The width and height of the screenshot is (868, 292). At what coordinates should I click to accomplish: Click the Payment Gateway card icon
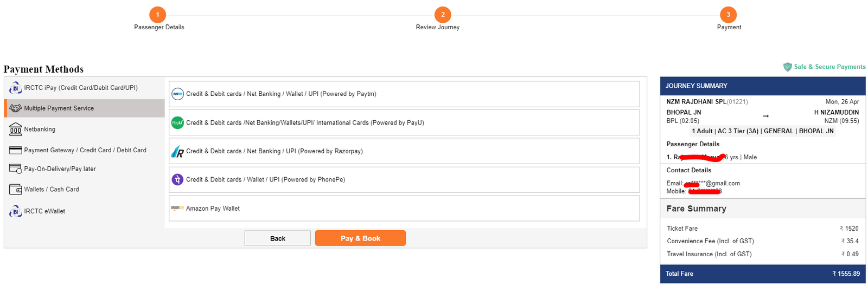click(x=15, y=150)
